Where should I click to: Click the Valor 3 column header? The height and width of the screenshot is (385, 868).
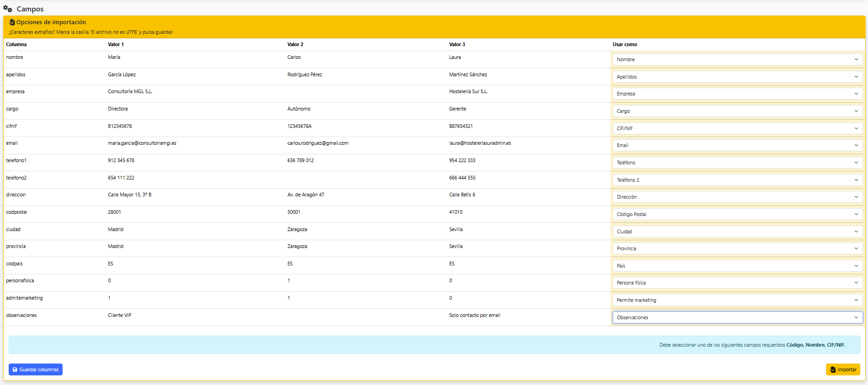[457, 44]
